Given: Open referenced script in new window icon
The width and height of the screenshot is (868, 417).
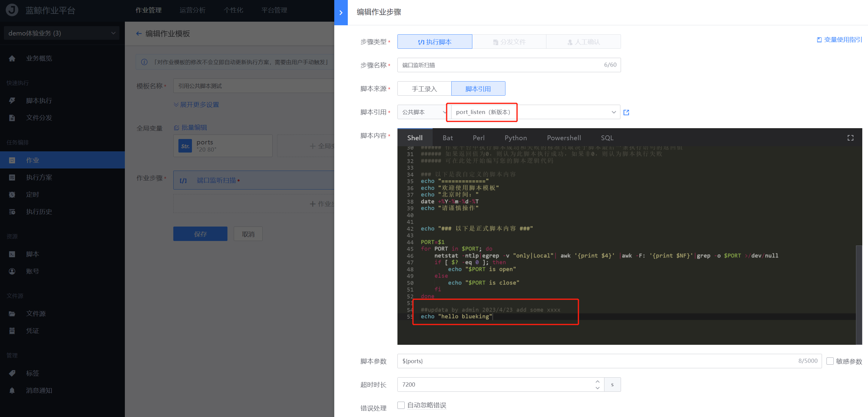Looking at the screenshot, I should (626, 113).
